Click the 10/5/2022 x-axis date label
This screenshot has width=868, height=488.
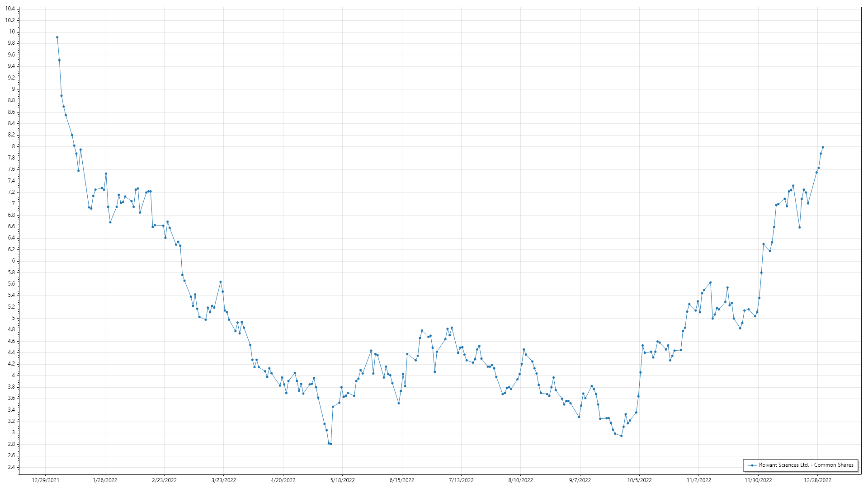point(639,480)
